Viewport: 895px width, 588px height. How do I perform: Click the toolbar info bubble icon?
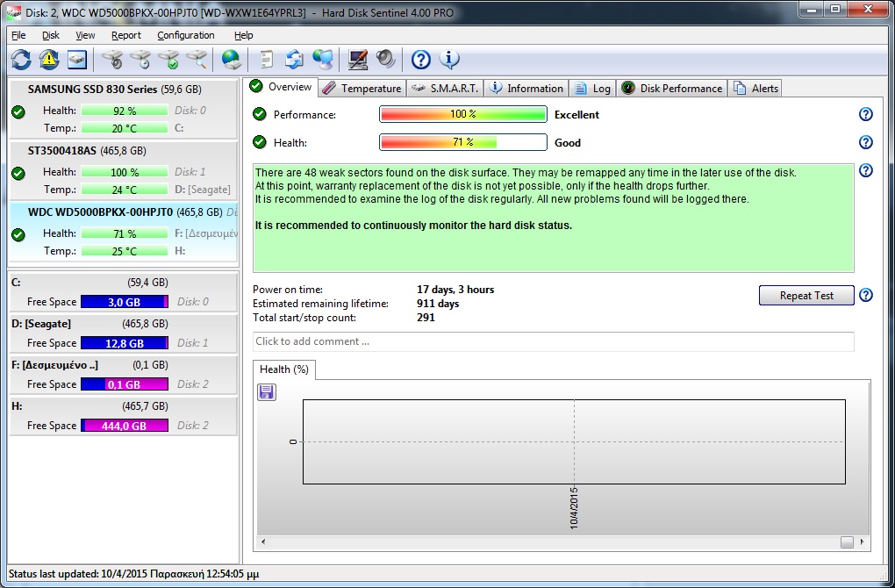click(x=449, y=60)
